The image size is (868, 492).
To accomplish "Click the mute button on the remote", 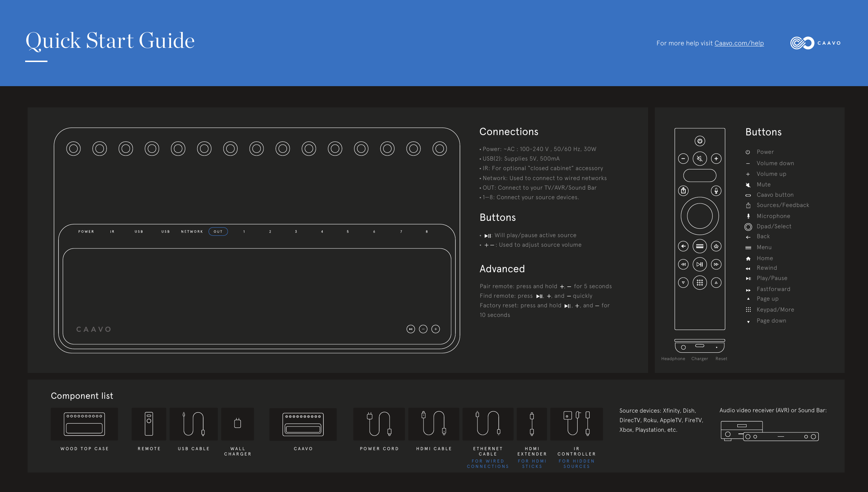I will 699,158.
